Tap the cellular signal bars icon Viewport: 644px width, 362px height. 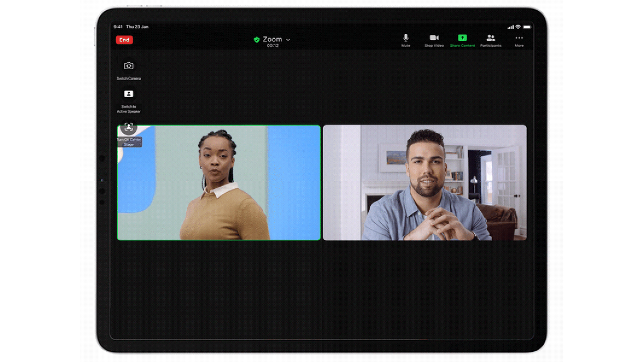click(510, 27)
